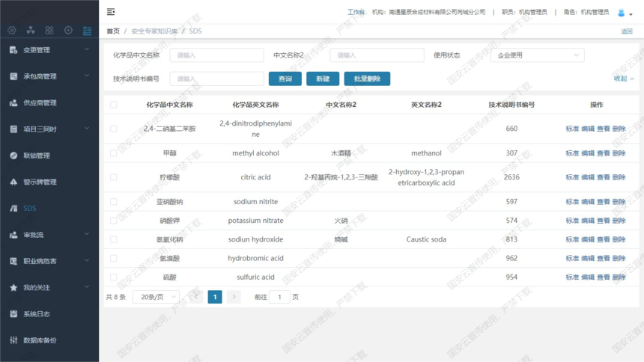This screenshot has width=644, height=362.
Task: Expand 项目三同时 chevron
Action: coord(87,129)
